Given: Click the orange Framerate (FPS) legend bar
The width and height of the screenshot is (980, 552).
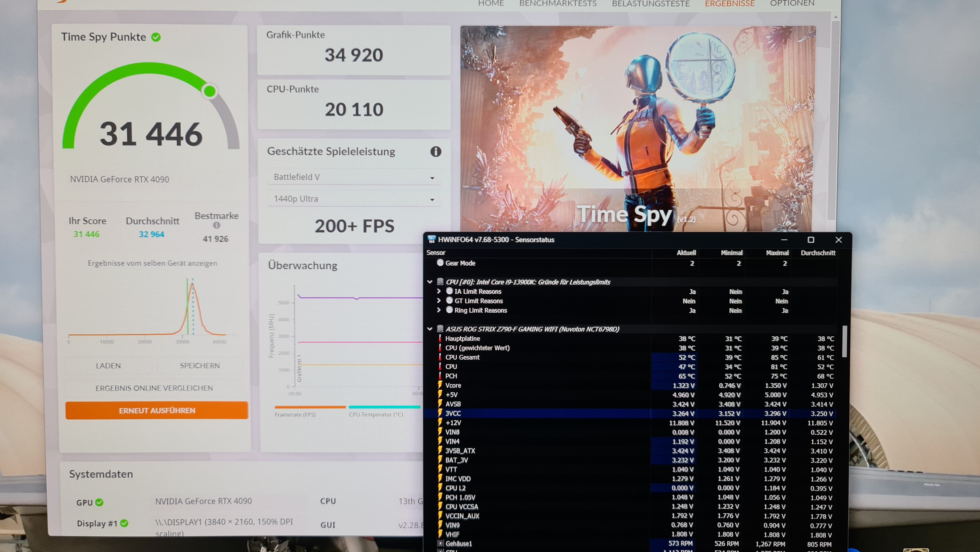Looking at the screenshot, I should pos(310,407).
